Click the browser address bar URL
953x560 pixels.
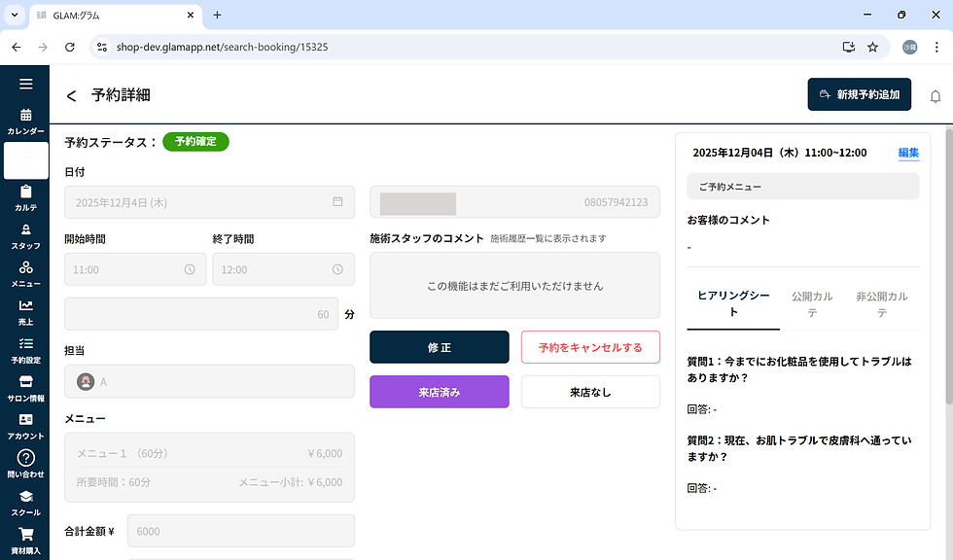[222, 47]
